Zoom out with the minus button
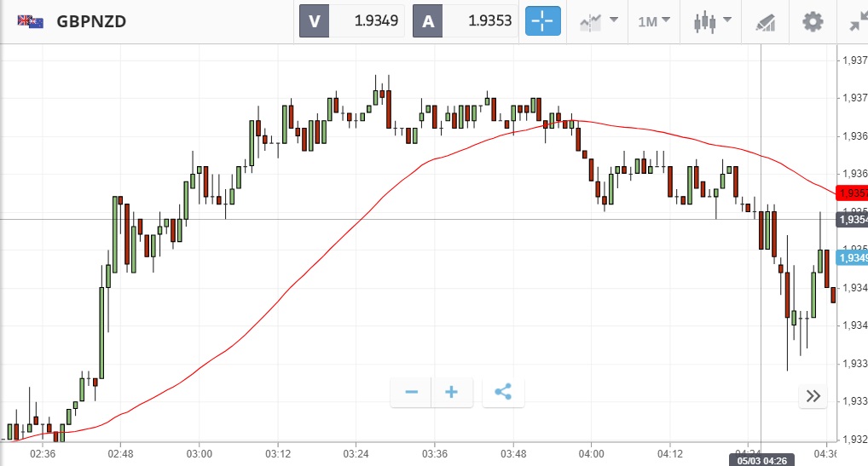The width and height of the screenshot is (868, 466). click(411, 392)
